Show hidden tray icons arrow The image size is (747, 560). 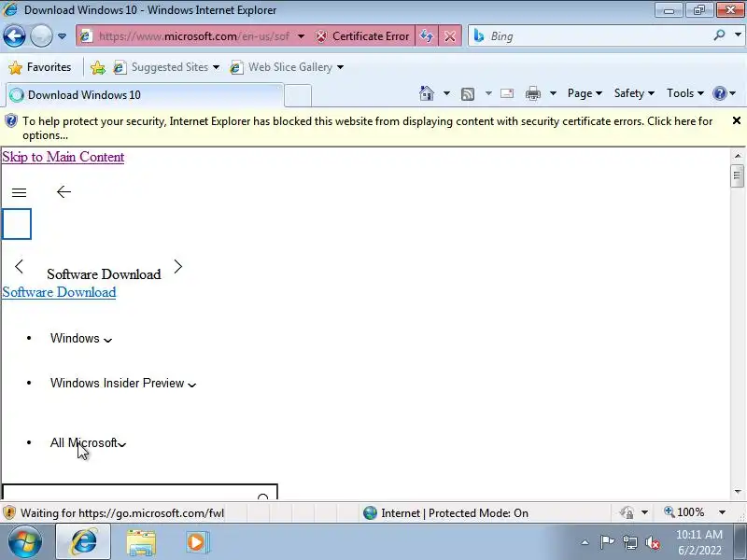click(585, 542)
